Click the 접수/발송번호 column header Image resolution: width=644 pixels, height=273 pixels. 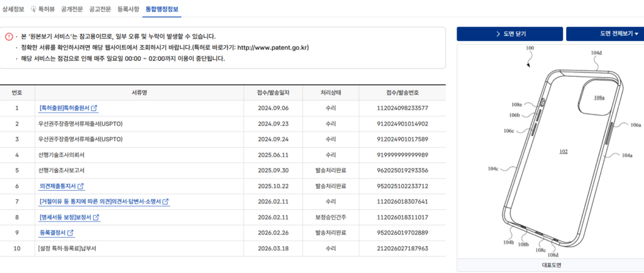tap(402, 92)
